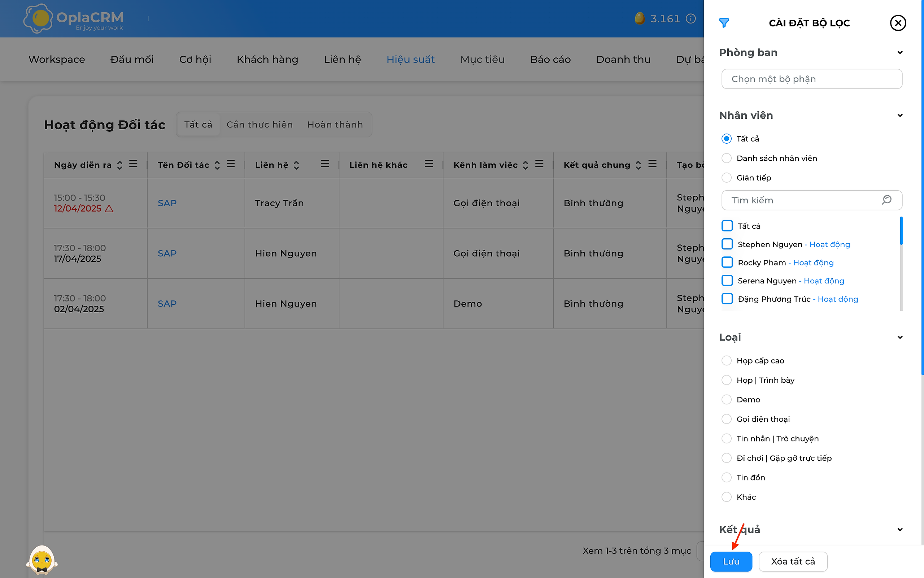Go to Đầu mối menu
Viewport: 924px width, 578px height.
tap(132, 59)
